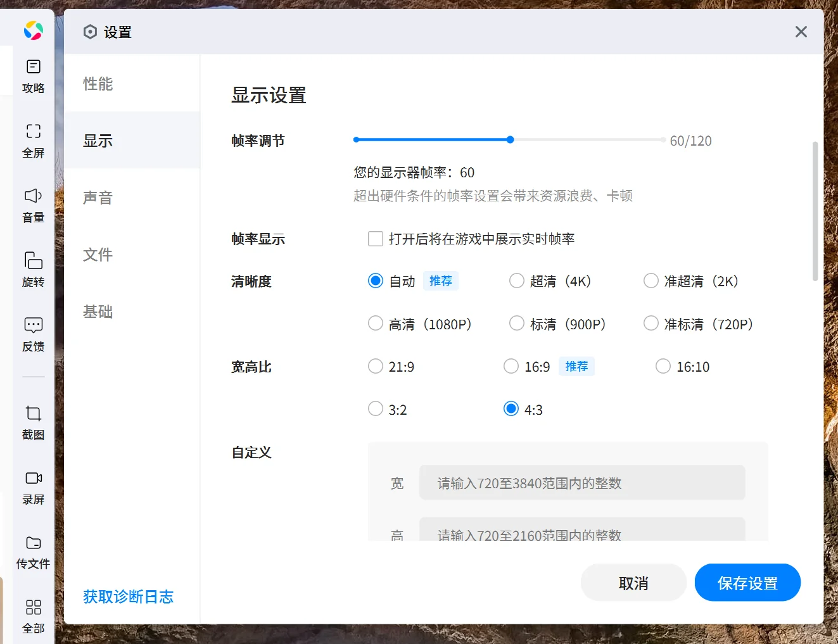Enable the 帧率显示 in-game framerate checkbox

coord(376,239)
